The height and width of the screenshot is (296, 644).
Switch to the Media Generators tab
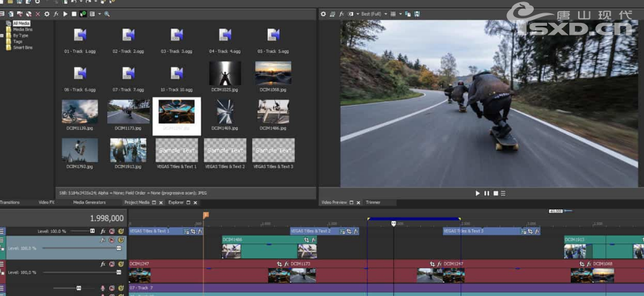coord(89,203)
